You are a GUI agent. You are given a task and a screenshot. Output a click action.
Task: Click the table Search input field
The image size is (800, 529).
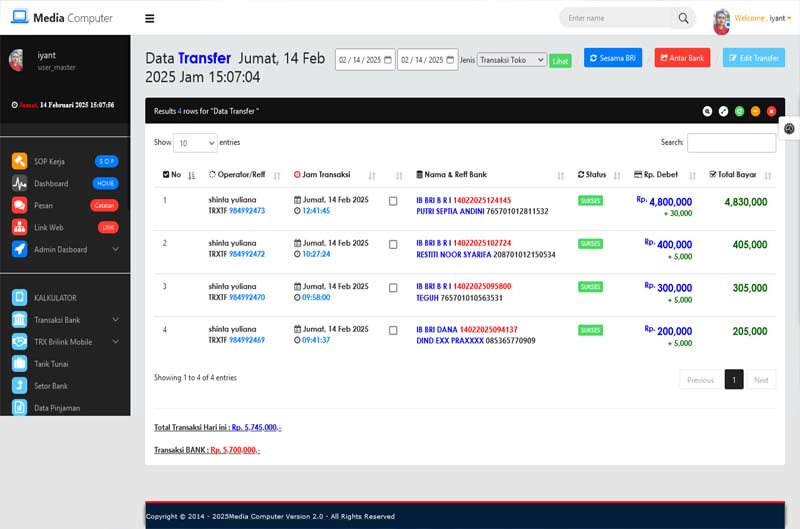point(731,143)
